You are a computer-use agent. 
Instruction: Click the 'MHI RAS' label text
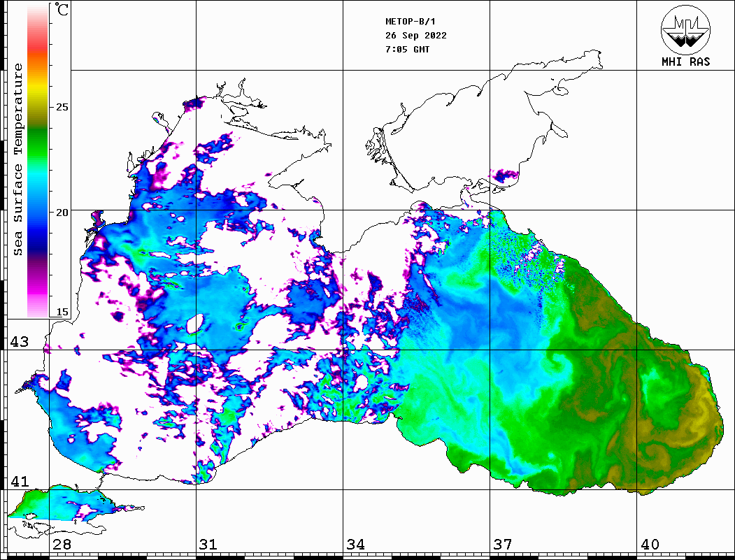pyautogui.click(x=686, y=62)
